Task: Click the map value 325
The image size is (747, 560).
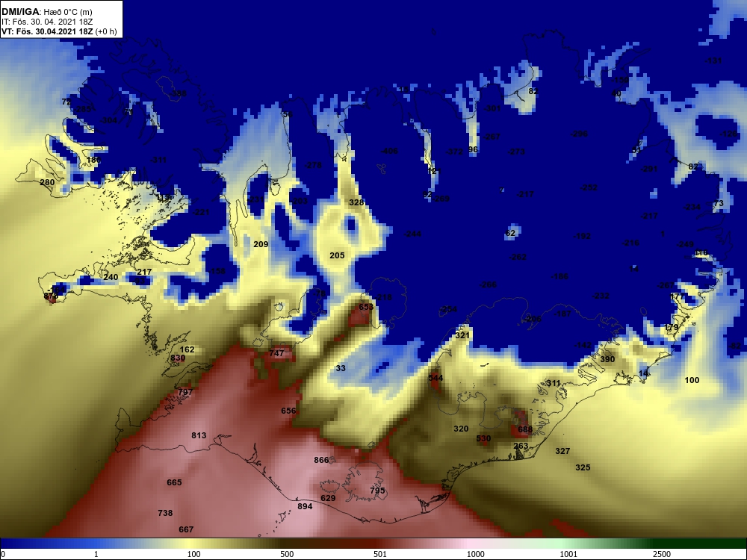Action: [x=583, y=467]
